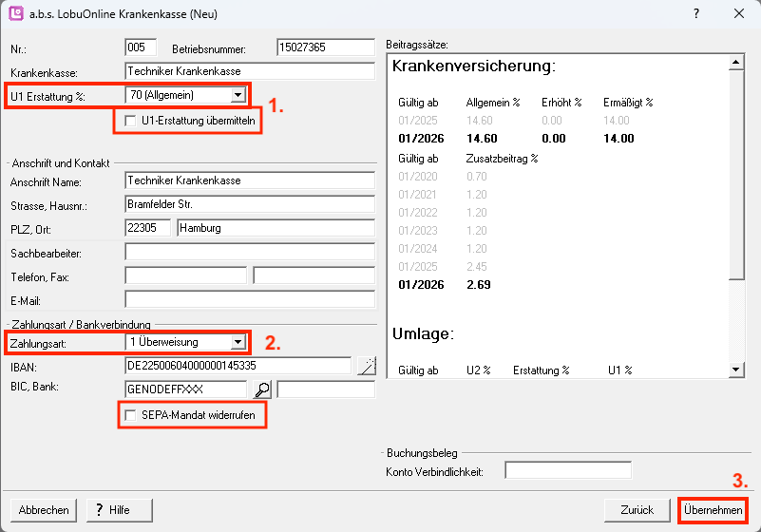The height and width of the screenshot is (532, 761).
Task: Expand the Zahlungsart dropdown list
Action: pos(238,342)
